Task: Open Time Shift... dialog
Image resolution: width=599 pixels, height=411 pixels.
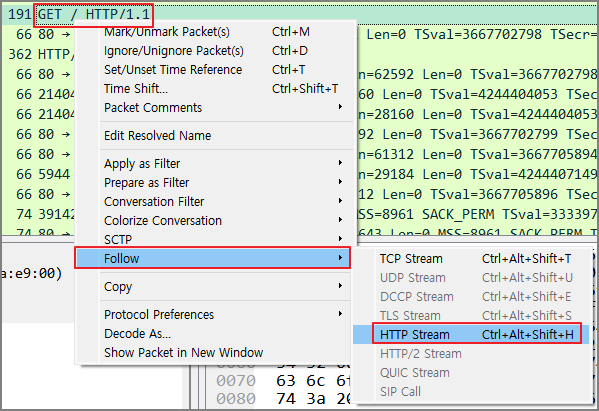Action: [x=214, y=89]
